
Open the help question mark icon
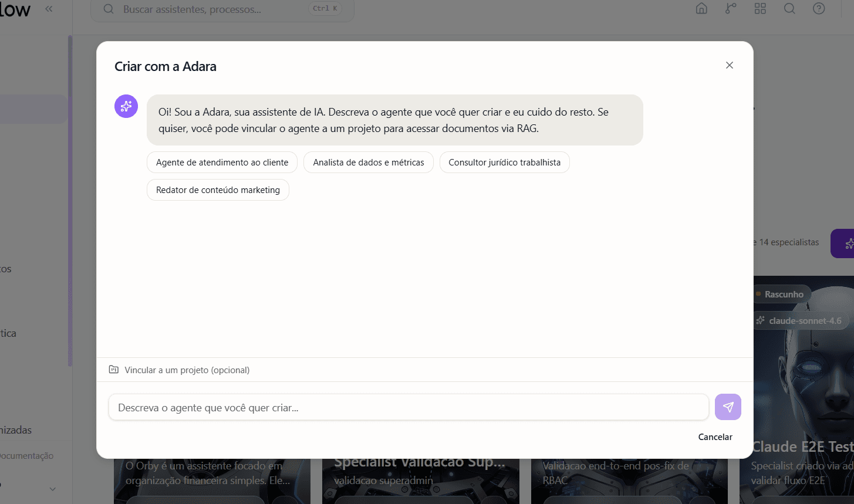[x=819, y=9]
